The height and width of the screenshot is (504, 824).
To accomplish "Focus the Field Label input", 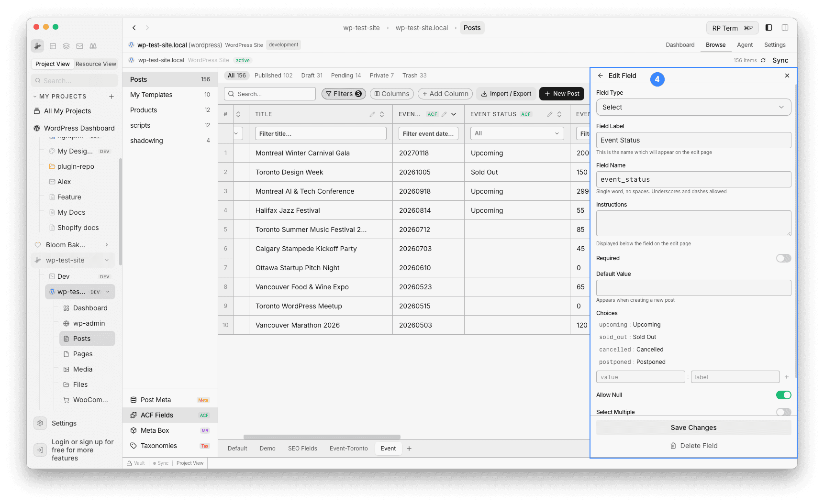I will 693,140.
